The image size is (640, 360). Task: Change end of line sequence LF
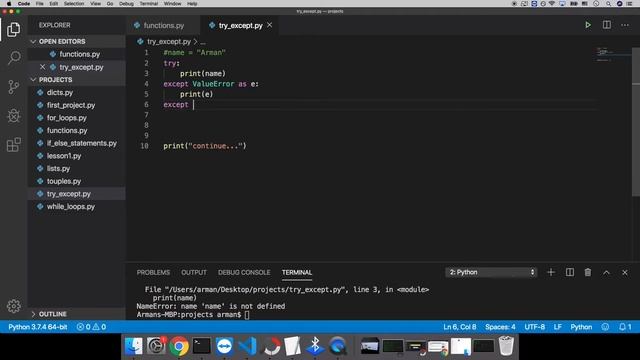pyautogui.click(x=558, y=327)
